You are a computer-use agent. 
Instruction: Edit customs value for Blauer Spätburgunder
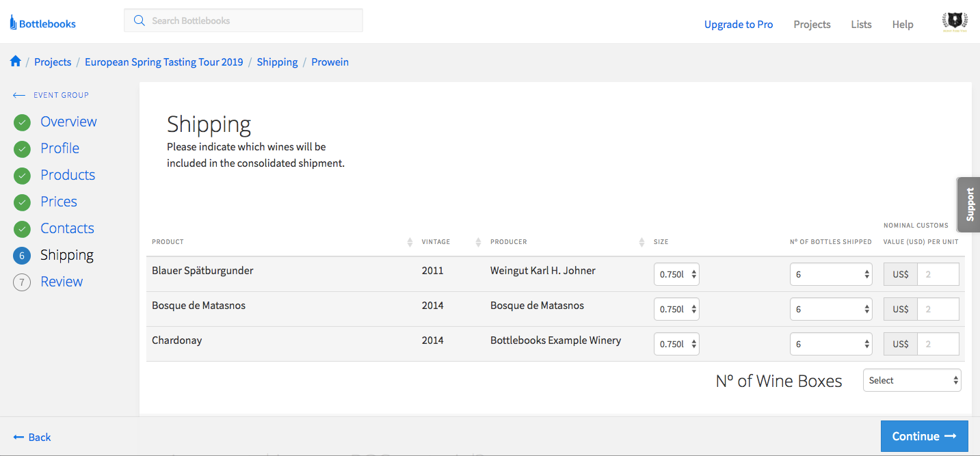tap(938, 274)
